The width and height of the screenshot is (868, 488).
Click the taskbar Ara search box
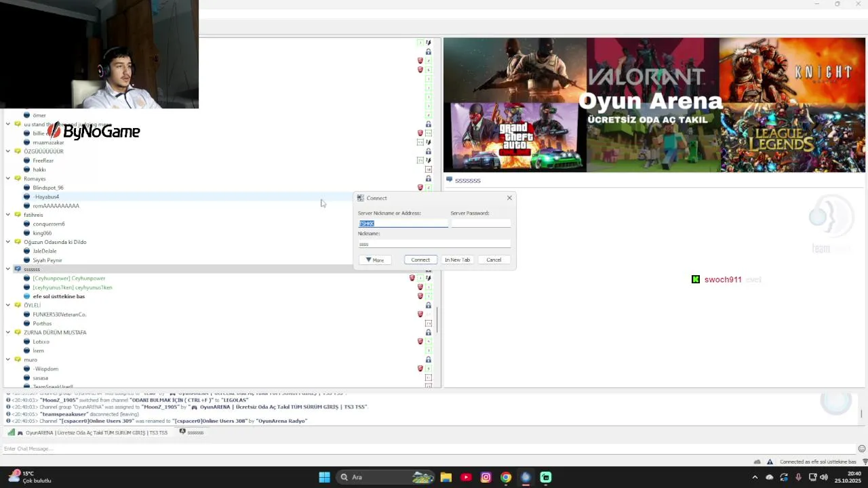point(385,477)
